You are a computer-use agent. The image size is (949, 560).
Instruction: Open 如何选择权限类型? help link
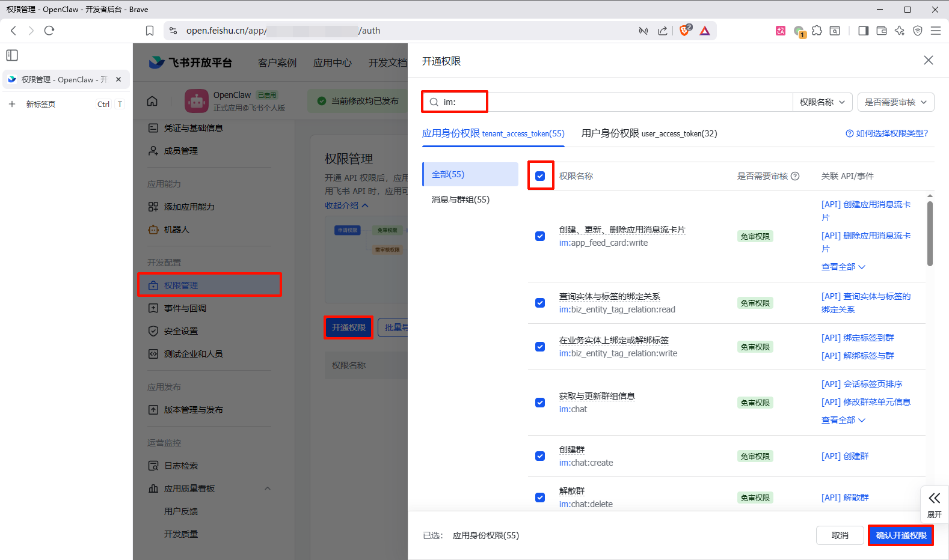pyautogui.click(x=887, y=133)
